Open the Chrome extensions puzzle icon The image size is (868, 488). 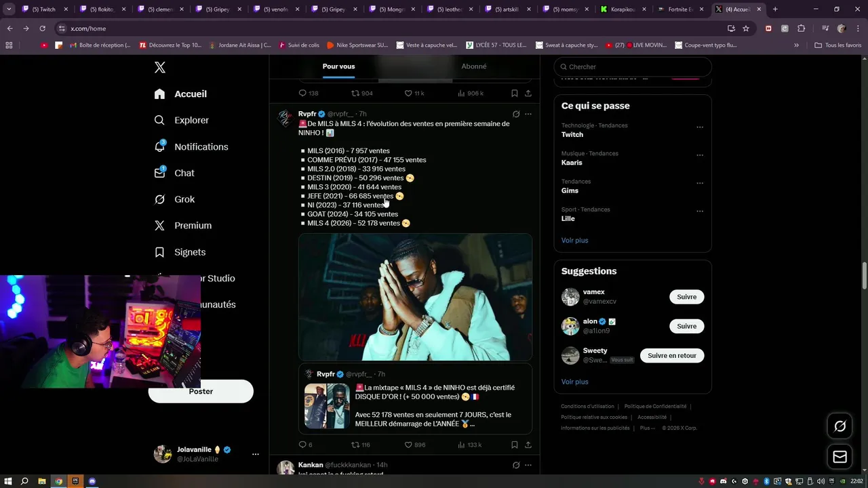point(801,28)
